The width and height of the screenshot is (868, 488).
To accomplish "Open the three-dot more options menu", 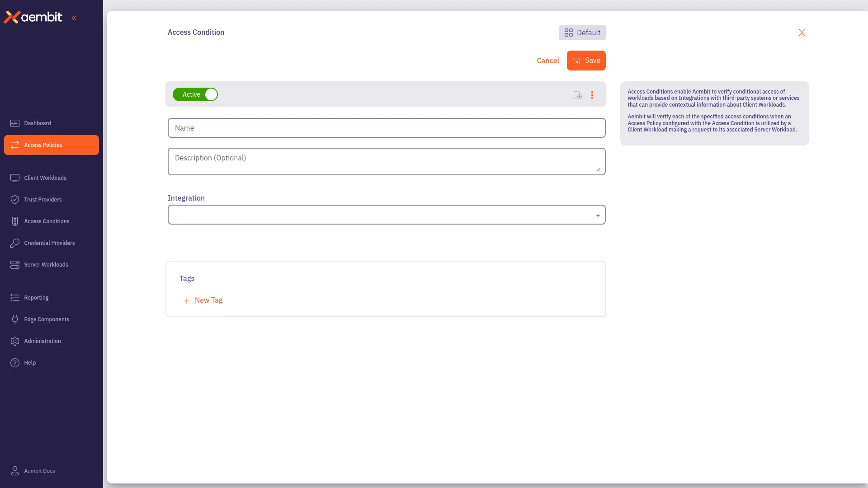I will tap(592, 95).
